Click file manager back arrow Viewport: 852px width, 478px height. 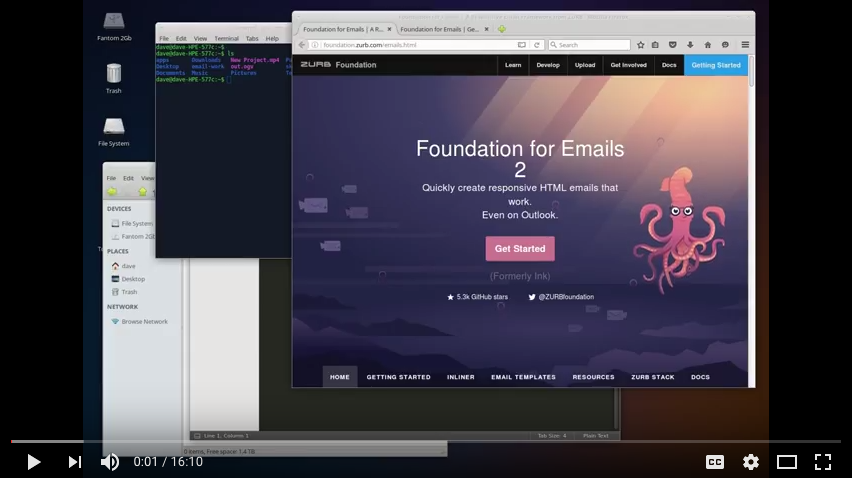(112, 192)
